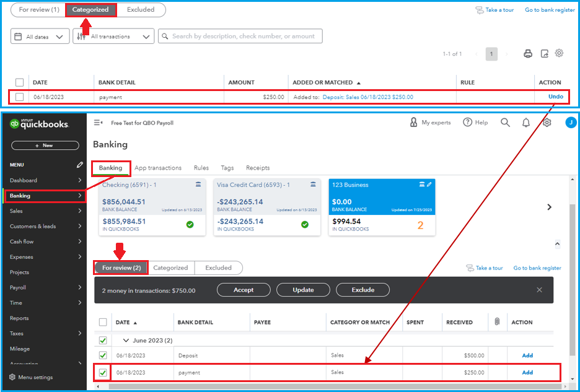Open the All transactions dropdown
This screenshot has height=392, width=580.
pos(113,37)
